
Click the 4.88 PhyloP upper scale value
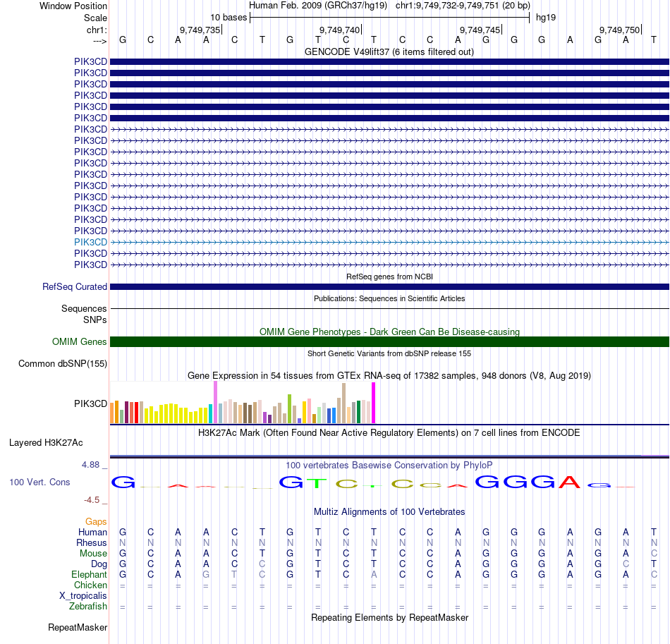90,465
